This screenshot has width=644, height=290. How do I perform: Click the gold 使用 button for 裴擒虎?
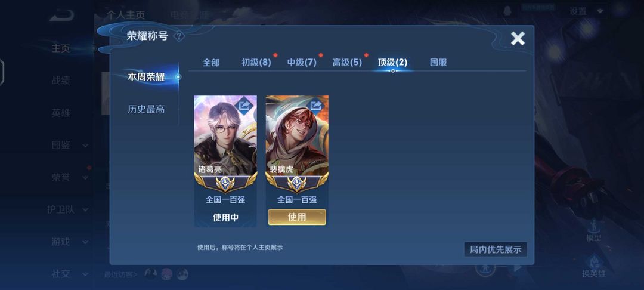point(297,217)
